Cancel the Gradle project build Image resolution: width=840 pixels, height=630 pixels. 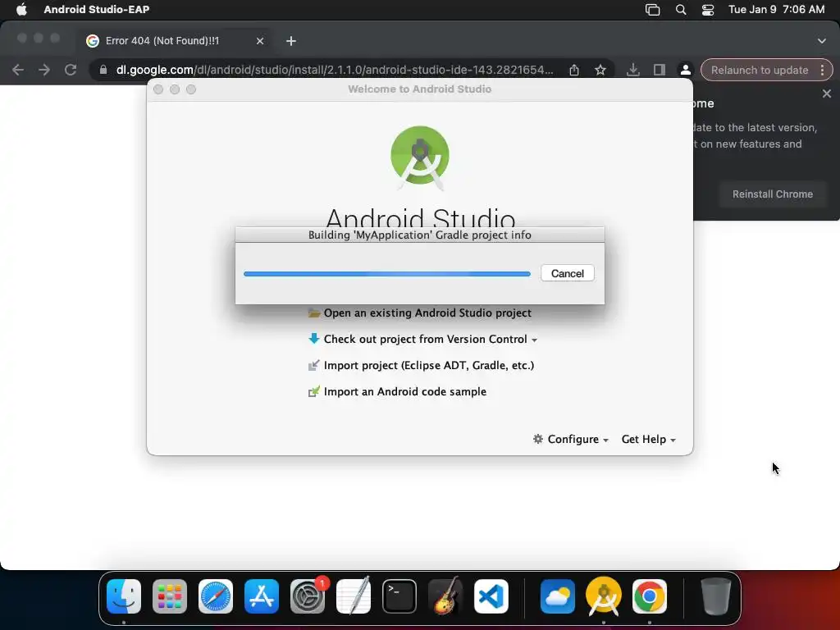[568, 273]
